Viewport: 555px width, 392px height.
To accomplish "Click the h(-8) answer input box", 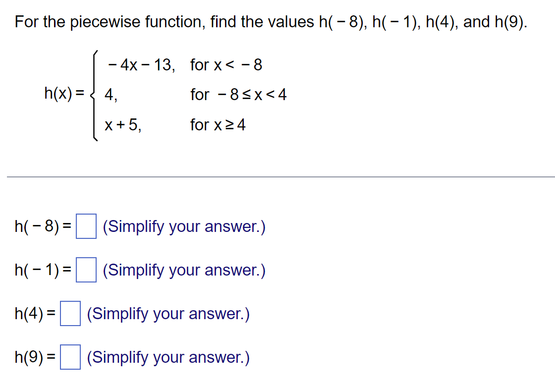I will pyautogui.click(x=85, y=227).
